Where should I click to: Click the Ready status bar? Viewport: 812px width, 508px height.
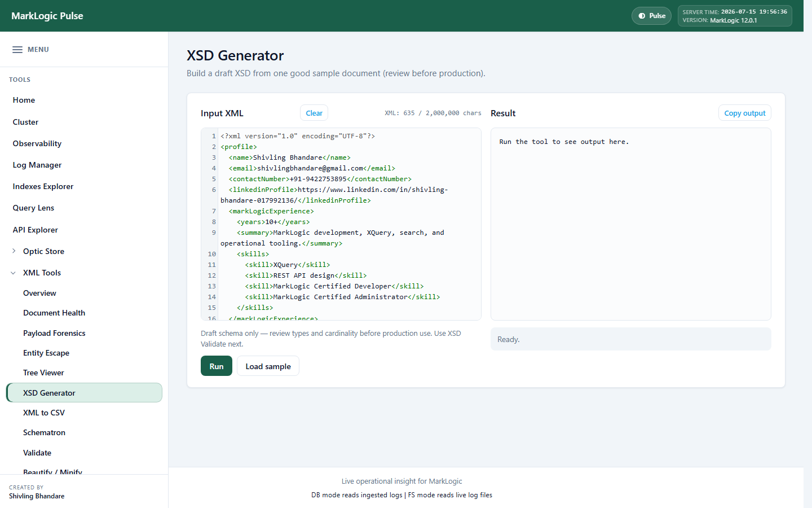(630, 339)
